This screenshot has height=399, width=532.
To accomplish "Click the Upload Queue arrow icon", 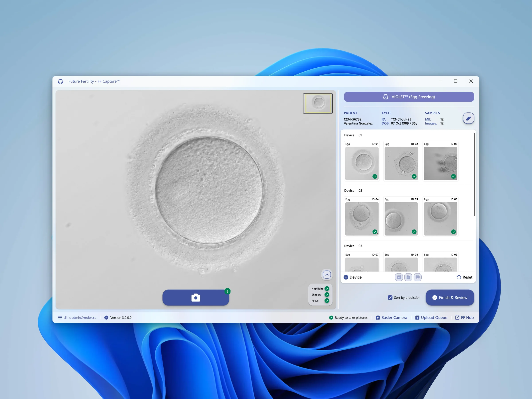I will click(417, 317).
